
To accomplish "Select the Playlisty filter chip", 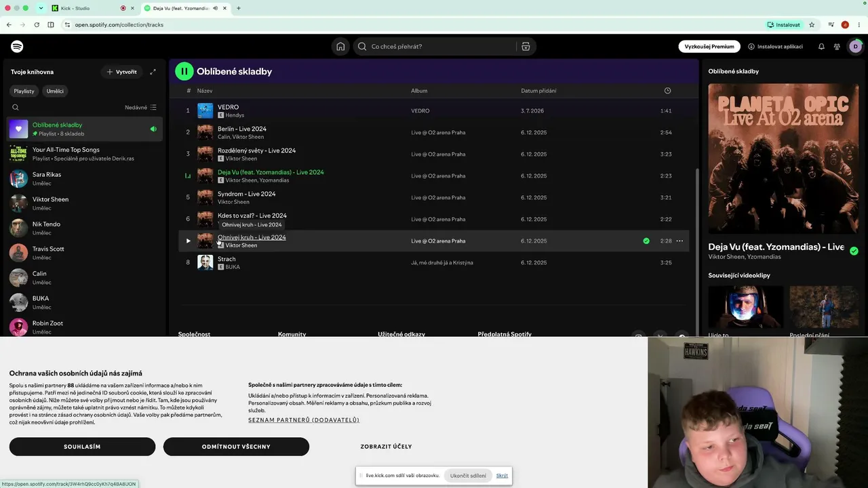I will pyautogui.click(x=24, y=91).
